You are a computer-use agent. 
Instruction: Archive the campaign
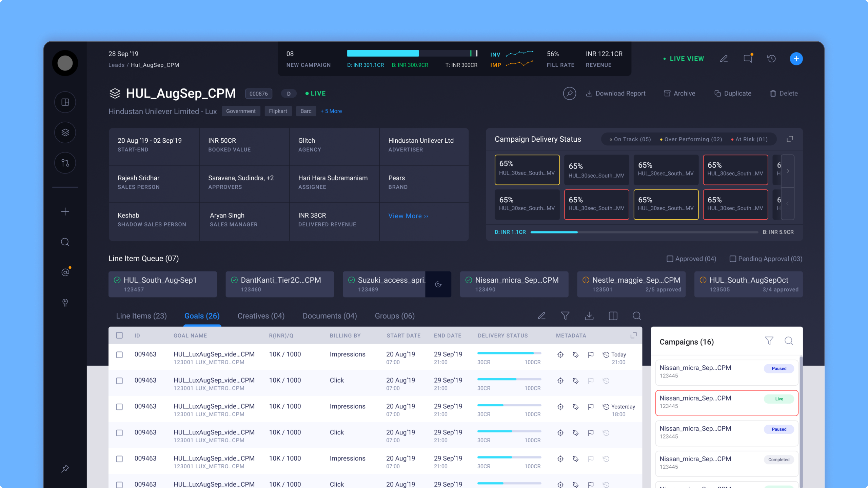[x=679, y=94]
